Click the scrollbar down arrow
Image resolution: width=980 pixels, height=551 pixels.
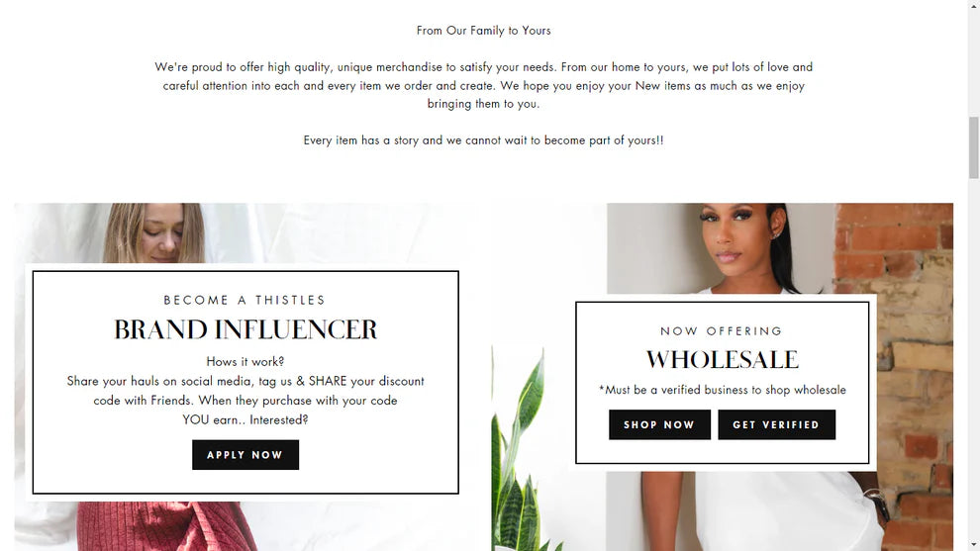(x=974, y=545)
